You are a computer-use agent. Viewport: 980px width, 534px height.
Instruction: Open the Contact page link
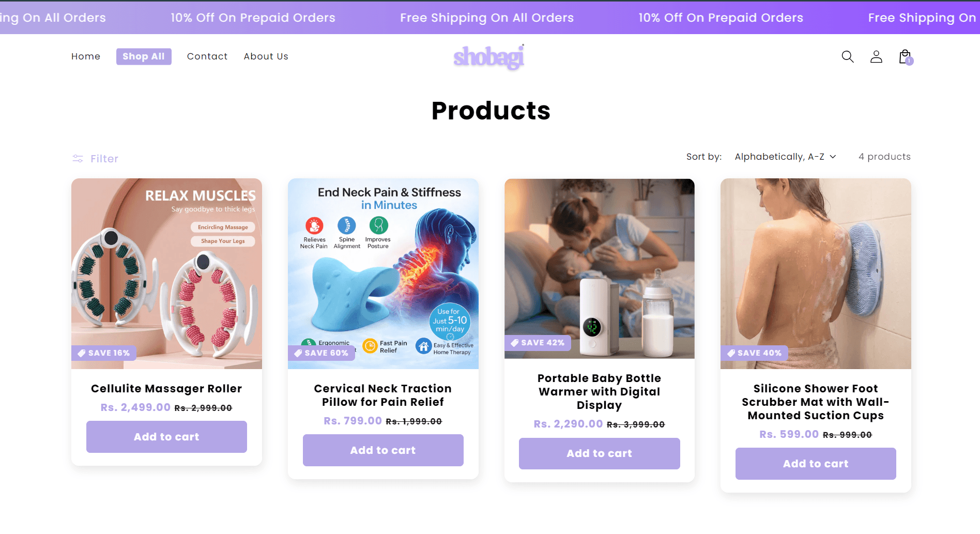207,56
